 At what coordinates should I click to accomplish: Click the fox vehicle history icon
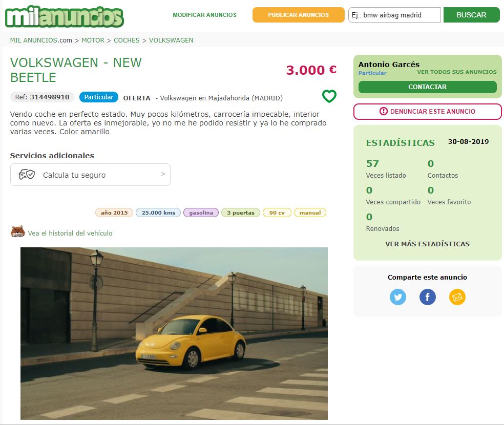pos(18,231)
